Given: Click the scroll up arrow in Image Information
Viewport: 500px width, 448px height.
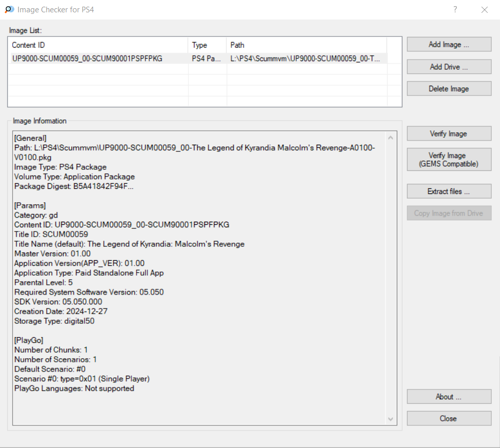Looking at the screenshot, I should coord(391,138).
